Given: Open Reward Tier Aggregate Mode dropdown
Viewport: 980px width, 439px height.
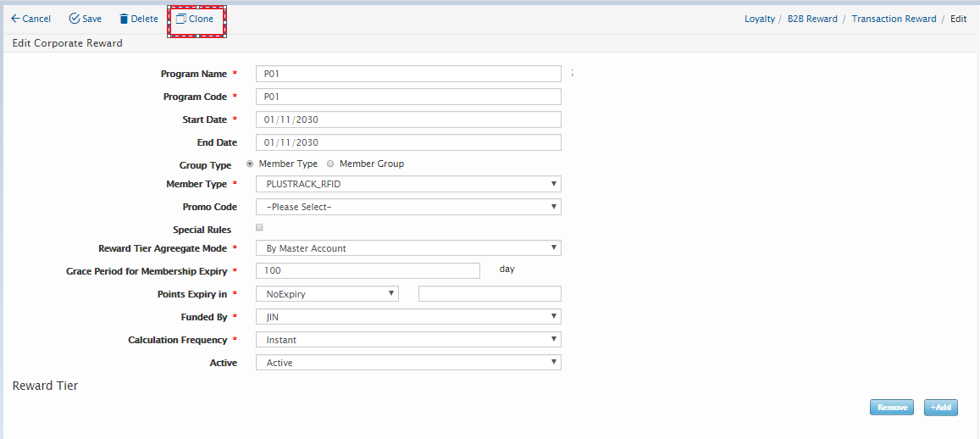Looking at the screenshot, I should click(x=408, y=248).
